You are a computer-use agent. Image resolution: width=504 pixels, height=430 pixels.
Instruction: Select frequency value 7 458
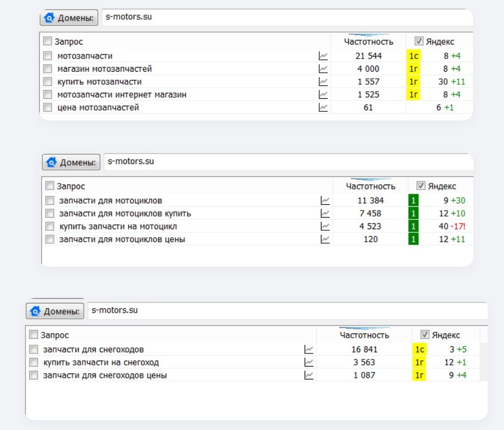pyautogui.click(x=370, y=213)
